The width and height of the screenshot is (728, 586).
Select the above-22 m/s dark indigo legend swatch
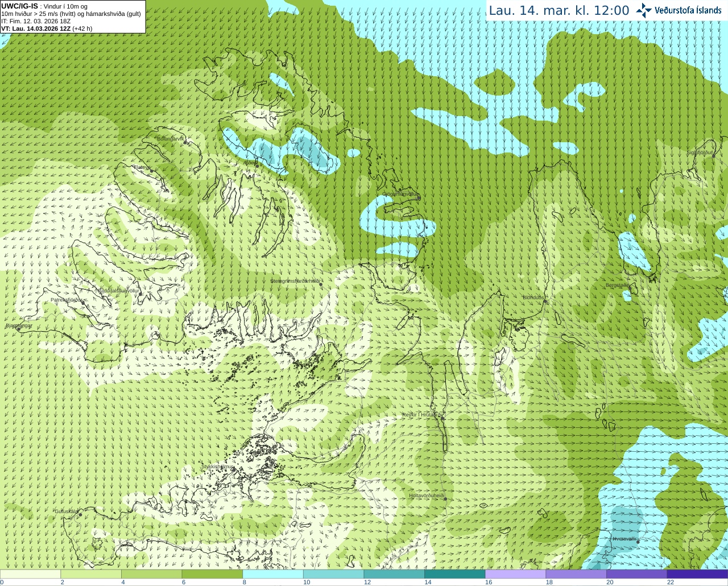(697, 574)
